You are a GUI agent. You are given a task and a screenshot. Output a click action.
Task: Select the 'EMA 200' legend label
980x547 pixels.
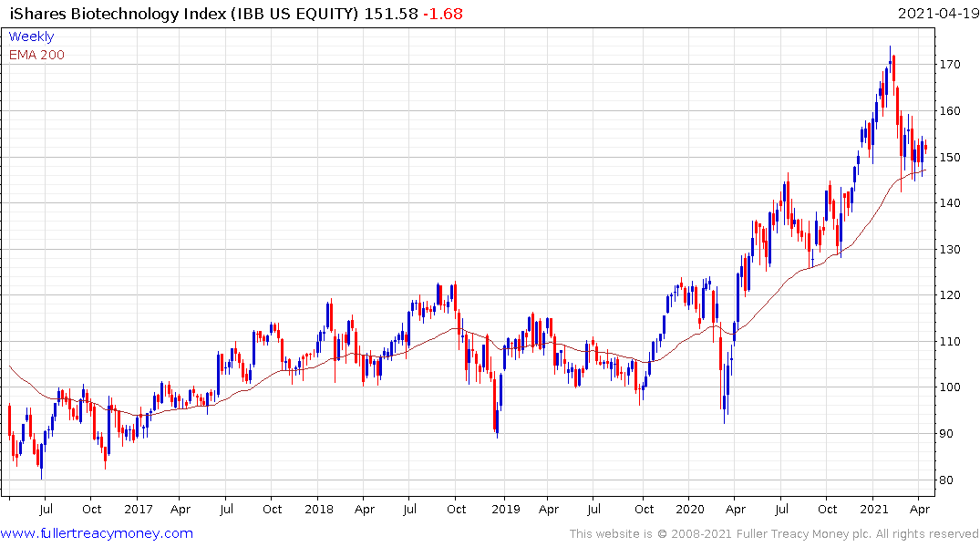(36, 55)
